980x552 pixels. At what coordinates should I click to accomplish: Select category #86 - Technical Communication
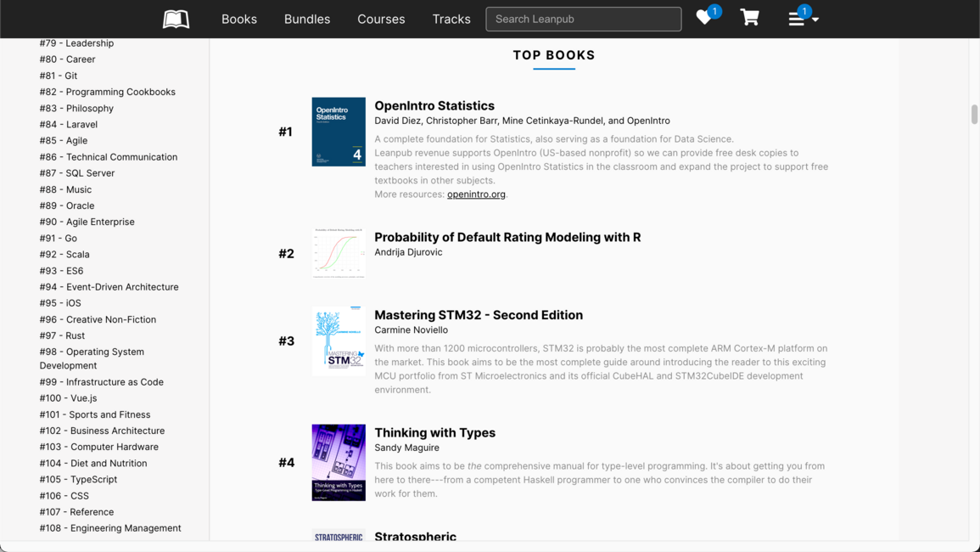[108, 157]
